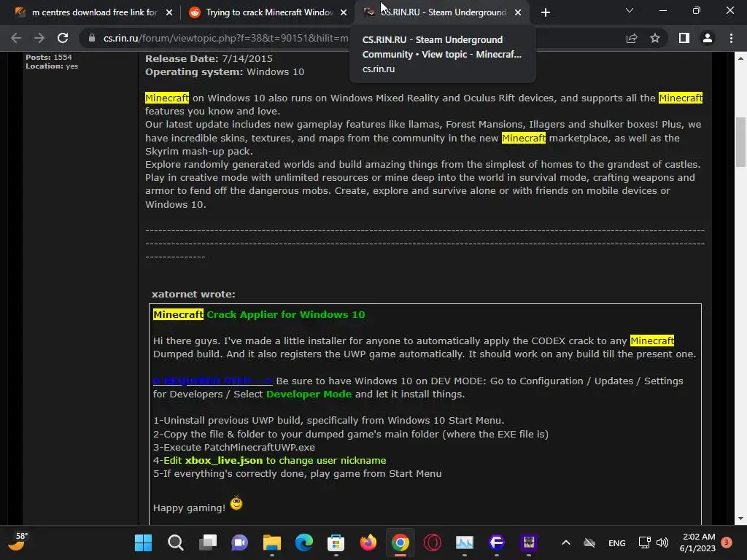Open File Explorer from the taskbar
747x560 pixels.
click(x=272, y=542)
